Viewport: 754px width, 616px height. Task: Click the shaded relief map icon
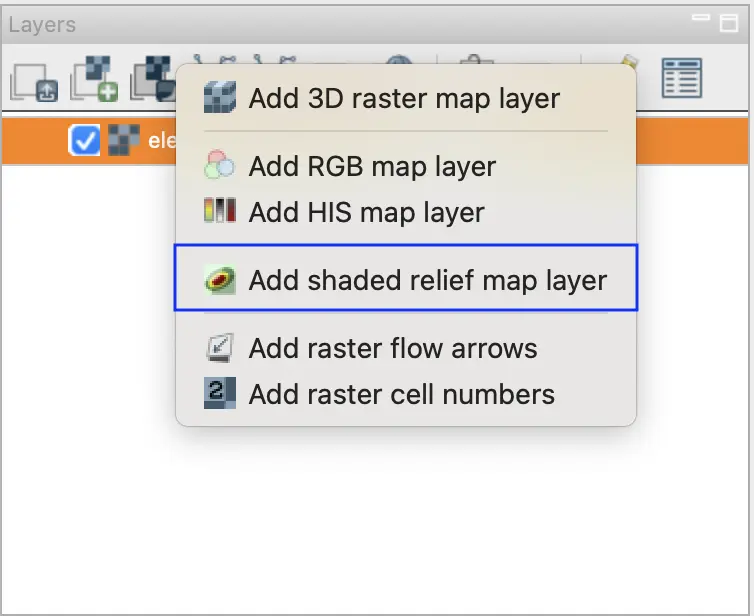coord(219,280)
